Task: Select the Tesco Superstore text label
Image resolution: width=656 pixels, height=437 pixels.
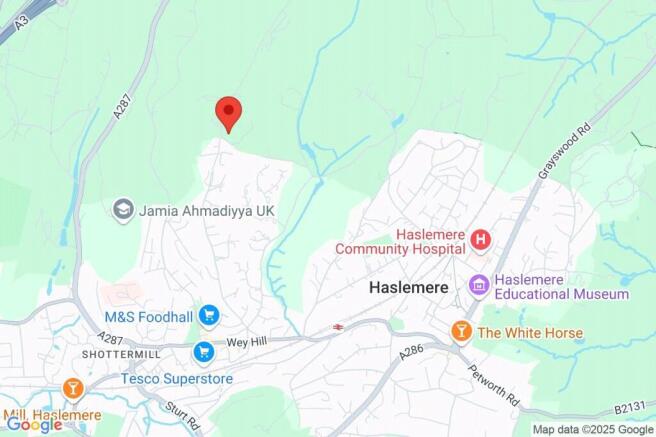Action: (x=177, y=379)
